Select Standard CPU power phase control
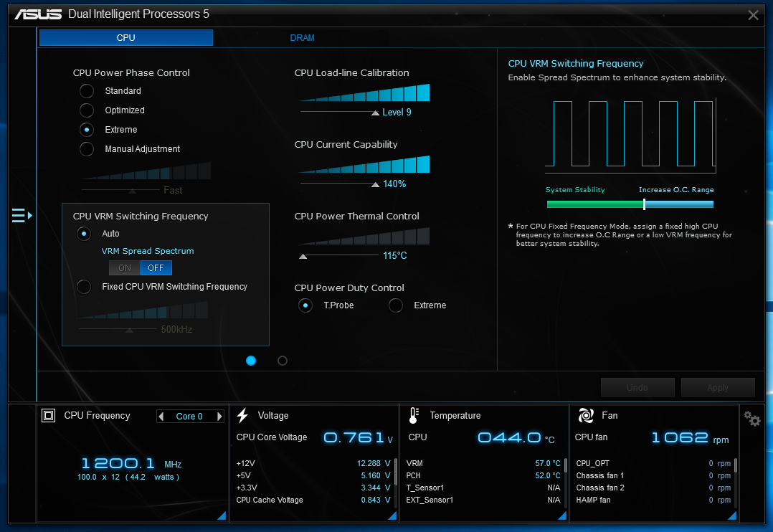 (87, 91)
